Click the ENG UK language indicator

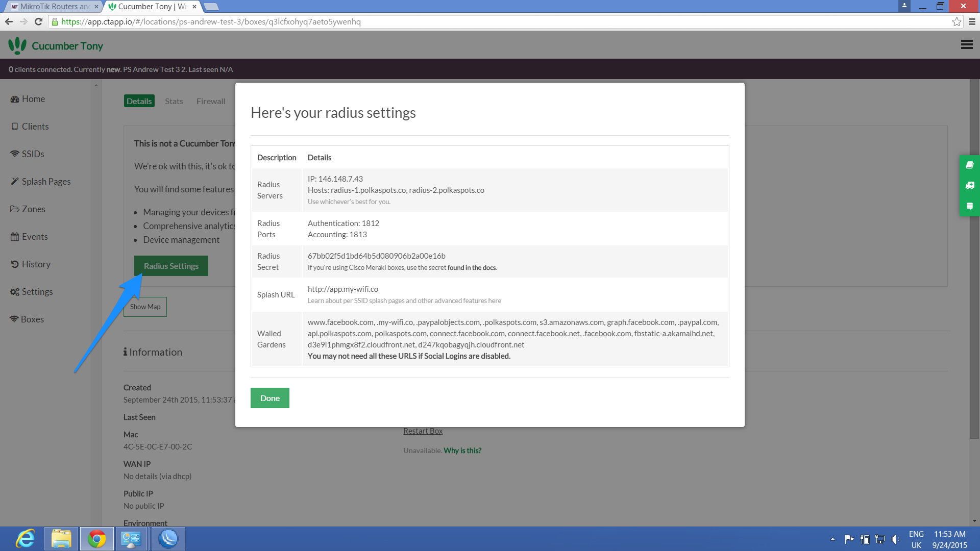click(x=916, y=539)
